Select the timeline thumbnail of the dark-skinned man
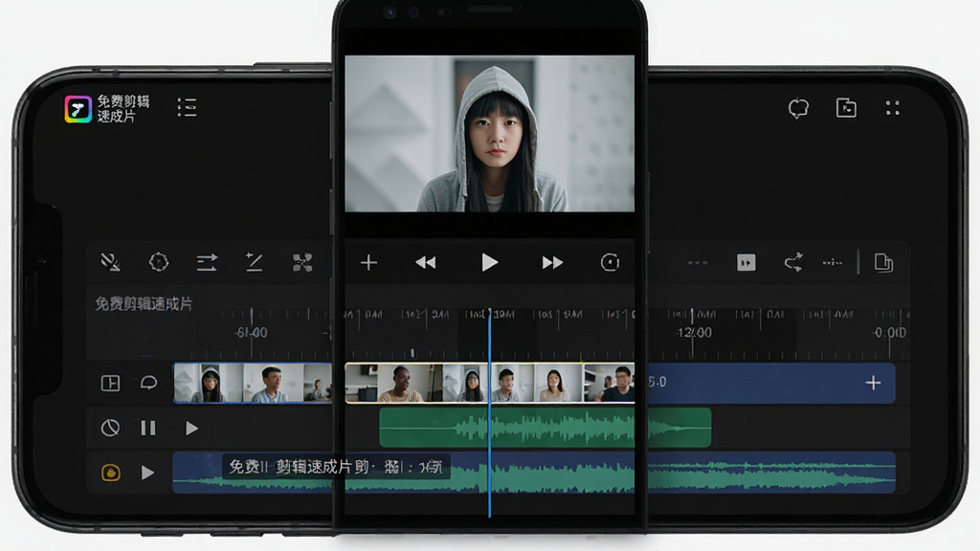 tap(401, 383)
